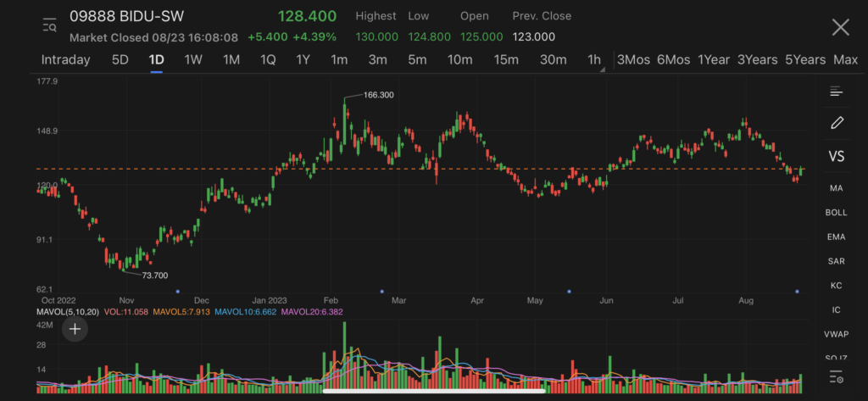Image resolution: width=868 pixels, height=401 pixels.
Task: Expand the 1h timeframe dropdown
Action: point(595,60)
